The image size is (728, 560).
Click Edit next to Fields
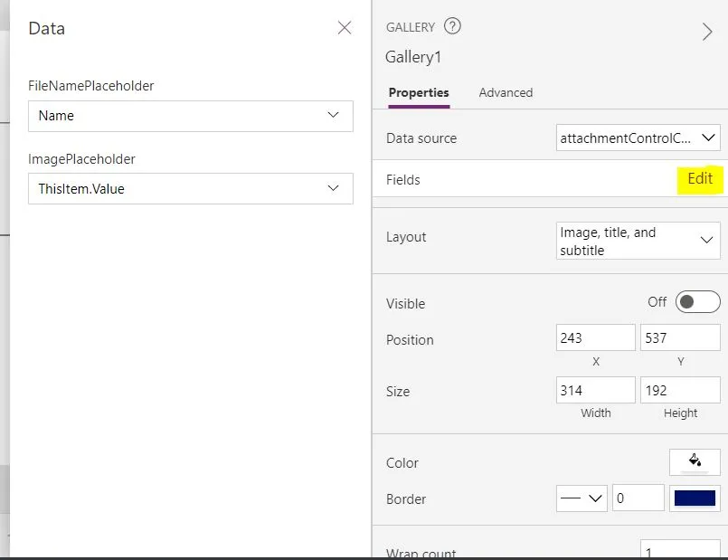coord(700,179)
